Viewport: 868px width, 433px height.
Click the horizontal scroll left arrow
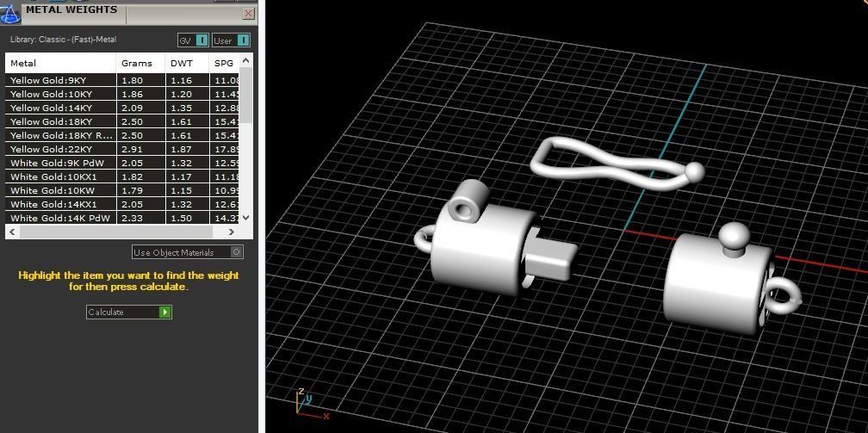13,232
